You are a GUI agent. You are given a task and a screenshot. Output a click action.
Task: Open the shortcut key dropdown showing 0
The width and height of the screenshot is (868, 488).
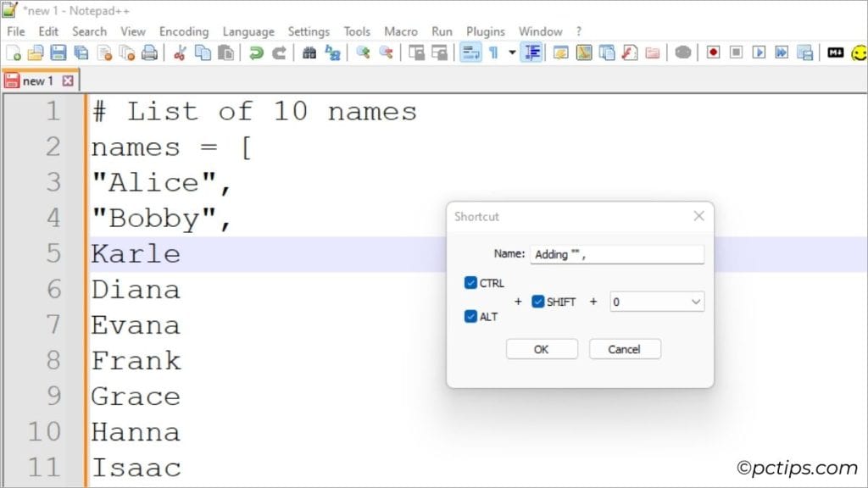click(x=657, y=302)
